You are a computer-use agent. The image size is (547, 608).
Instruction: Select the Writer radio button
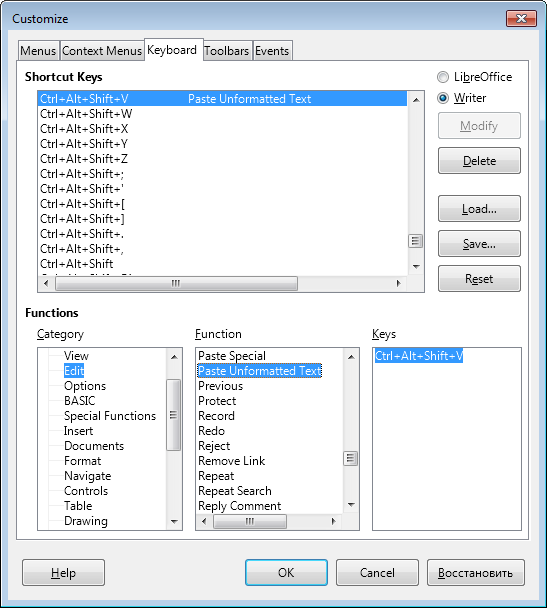[443, 98]
